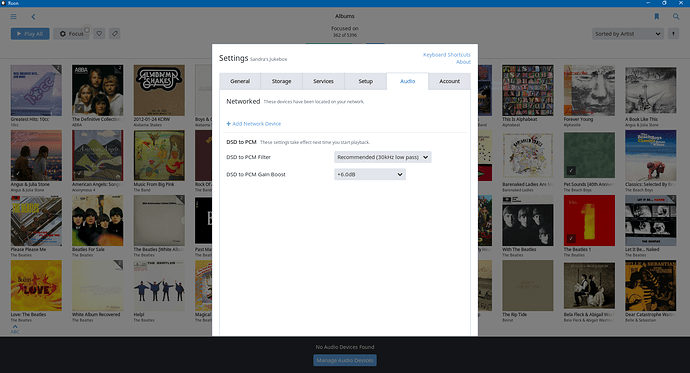The height and width of the screenshot is (373, 690).
Task: Jump to ABC alphabet index
Action: [15, 329]
